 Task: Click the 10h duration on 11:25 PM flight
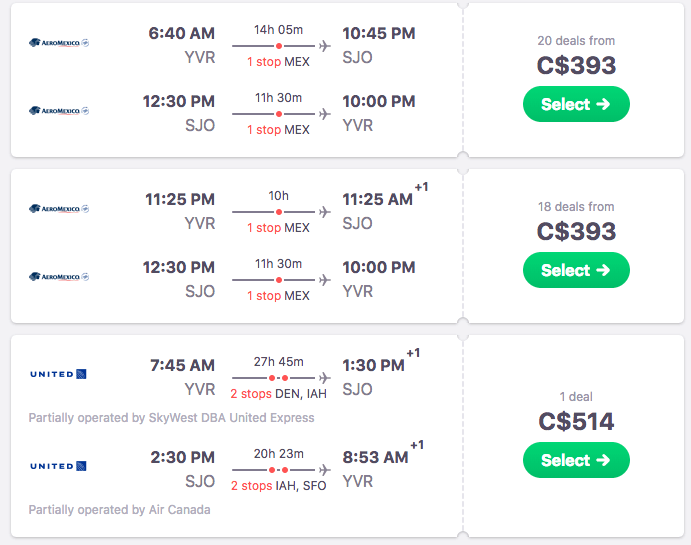279,196
